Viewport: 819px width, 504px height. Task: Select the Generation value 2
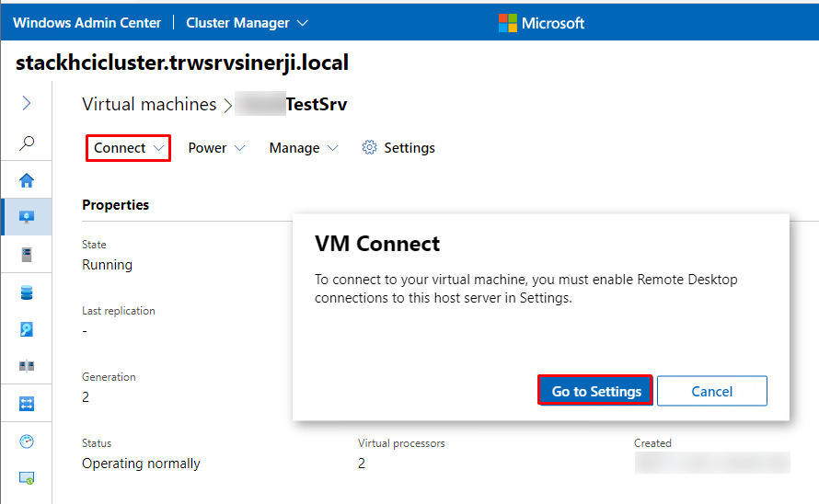point(86,397)
